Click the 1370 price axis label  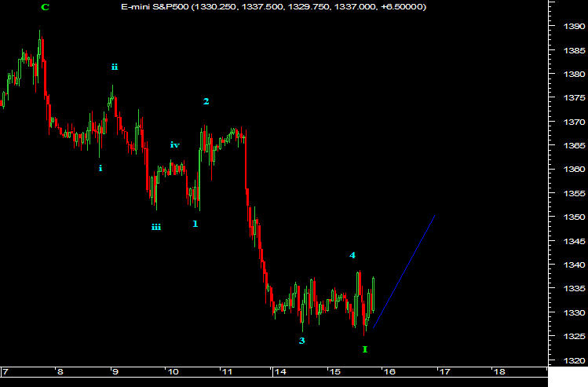574,122
